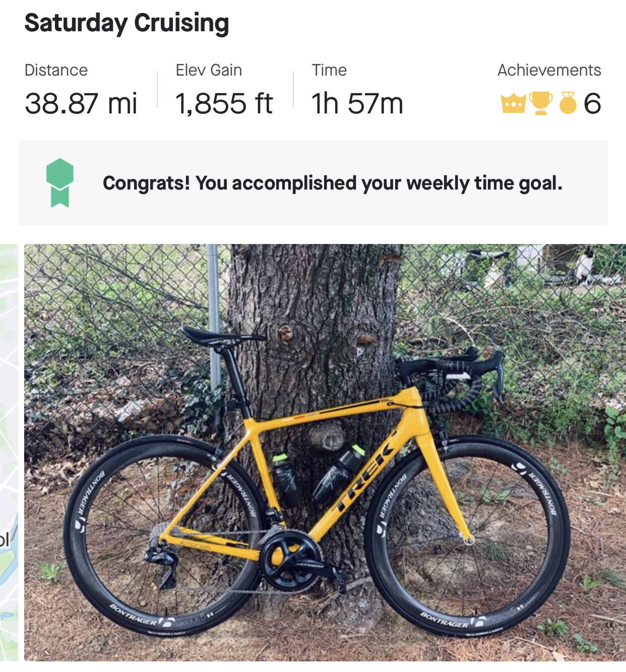Tap the Elev Gain label
626x672 pixels.
click(209, 70)
